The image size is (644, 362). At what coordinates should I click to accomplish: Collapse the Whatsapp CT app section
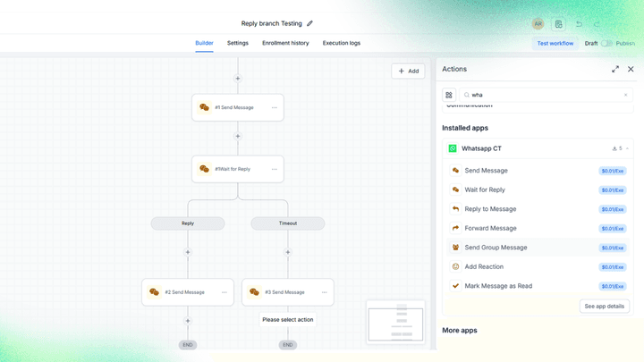(627, 148)
